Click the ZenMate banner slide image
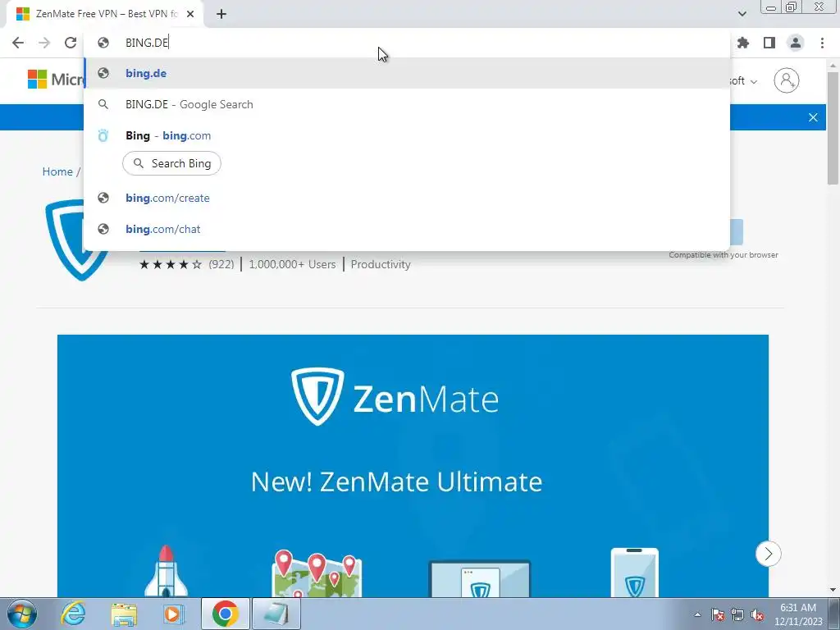This screenshot has height=630, width=840. 413,466
